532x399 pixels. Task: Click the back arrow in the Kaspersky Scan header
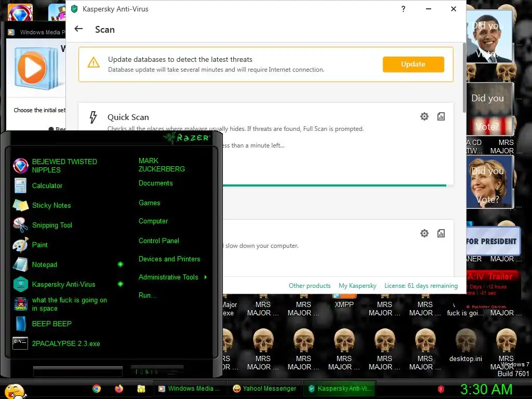pos(78,29)
